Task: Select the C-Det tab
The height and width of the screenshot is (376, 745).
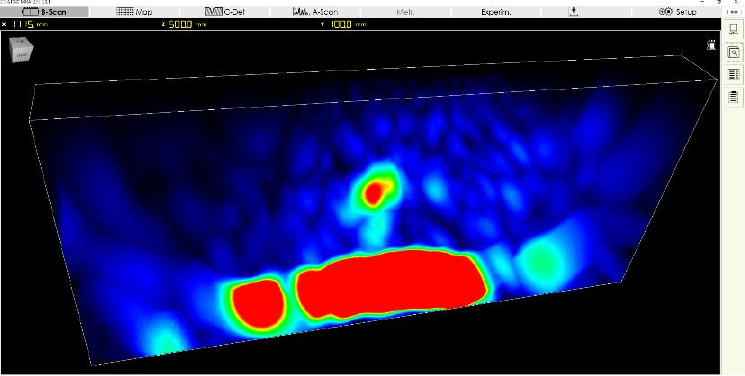Action: click(x=225, y=12)
